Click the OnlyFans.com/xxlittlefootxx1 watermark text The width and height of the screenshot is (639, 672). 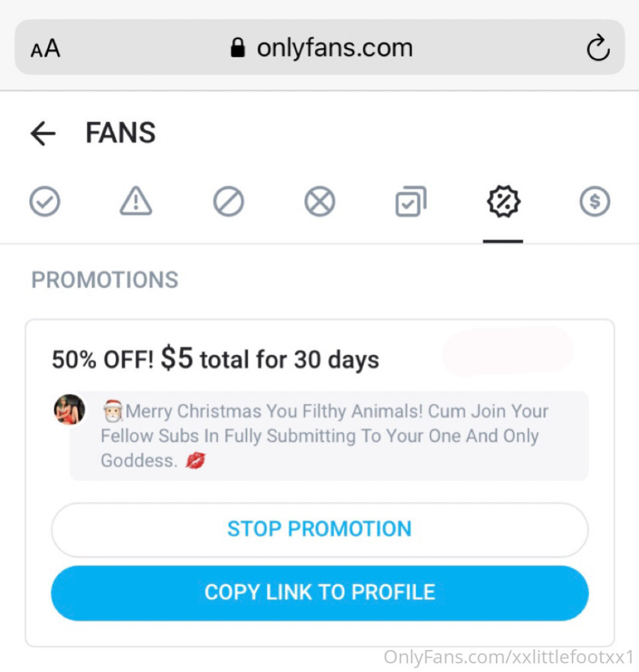(508, 657)
